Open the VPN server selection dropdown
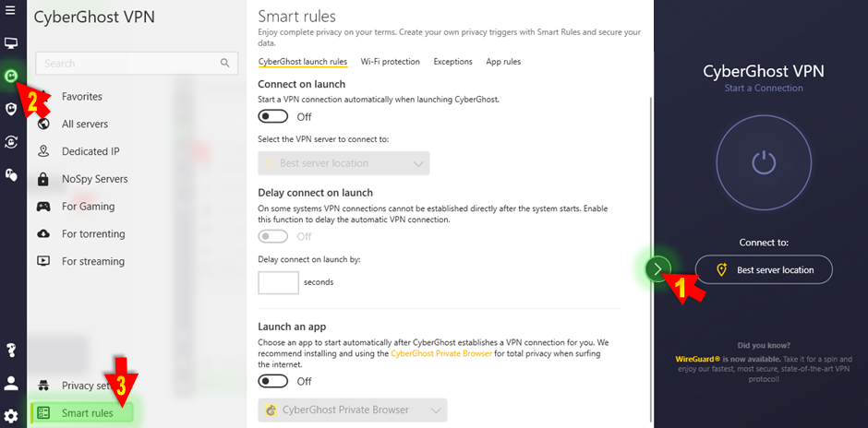Viewport: 868px width, 428px height. pyautogui.click(x=344, y=163)
